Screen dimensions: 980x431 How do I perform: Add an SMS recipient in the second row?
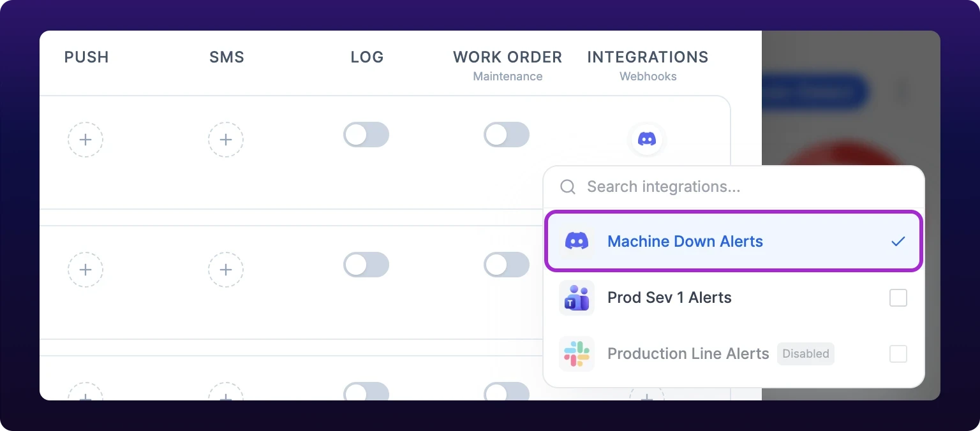pyautogui.click(x=226, y=270)
